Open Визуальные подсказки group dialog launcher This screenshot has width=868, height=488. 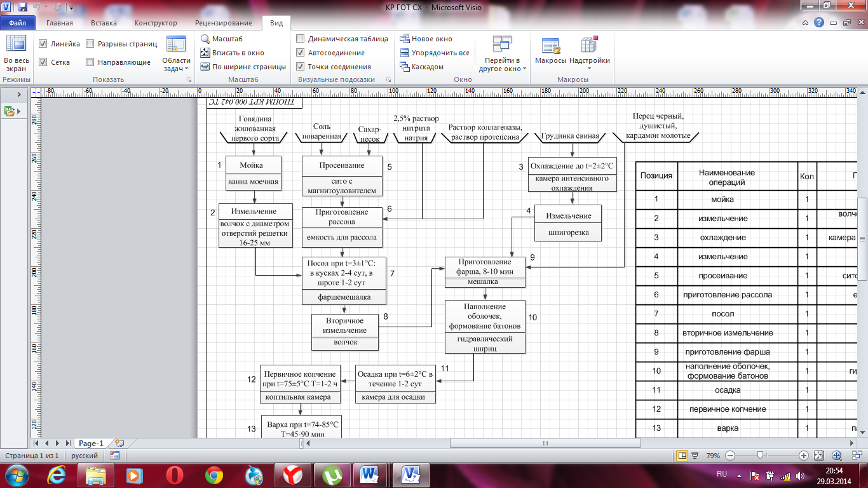388,80
